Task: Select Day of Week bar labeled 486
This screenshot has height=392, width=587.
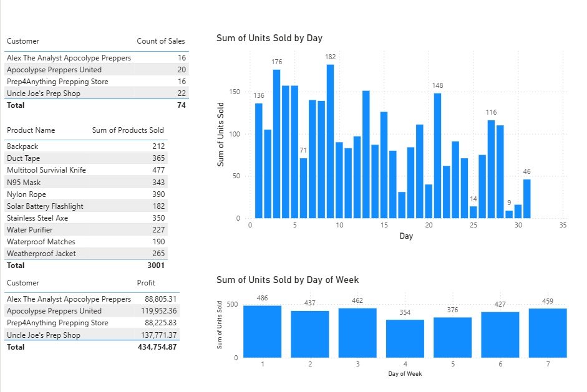Action: click(x=262, y=332)
